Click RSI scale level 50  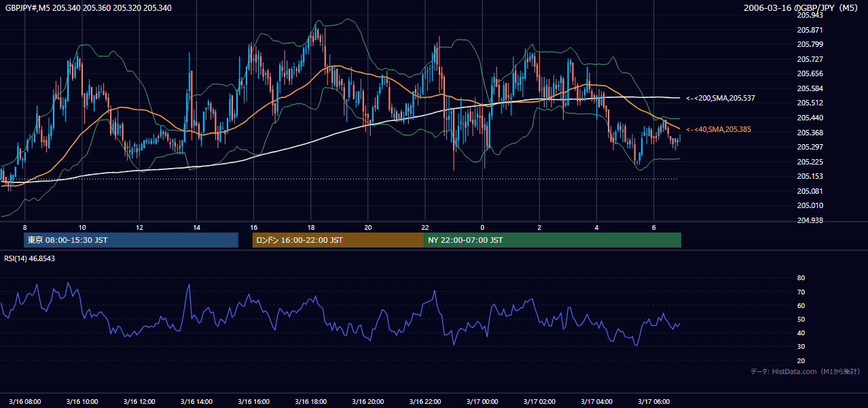coord(801,319)
